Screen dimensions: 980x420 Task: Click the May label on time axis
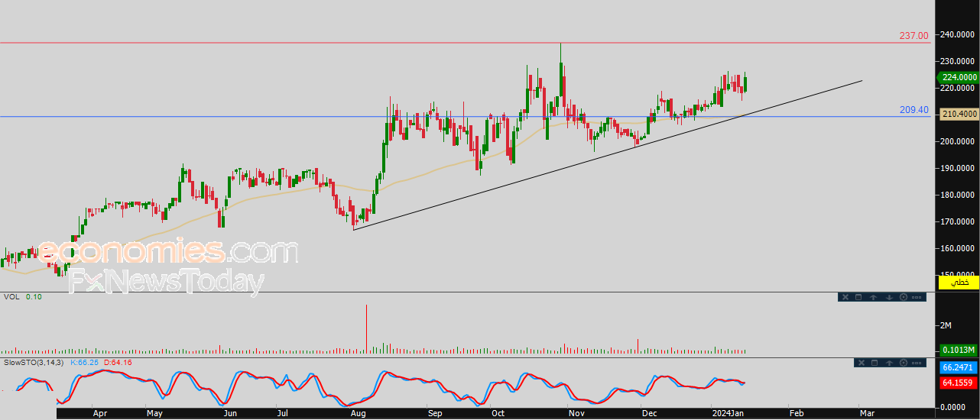click(x=155, y=413)
